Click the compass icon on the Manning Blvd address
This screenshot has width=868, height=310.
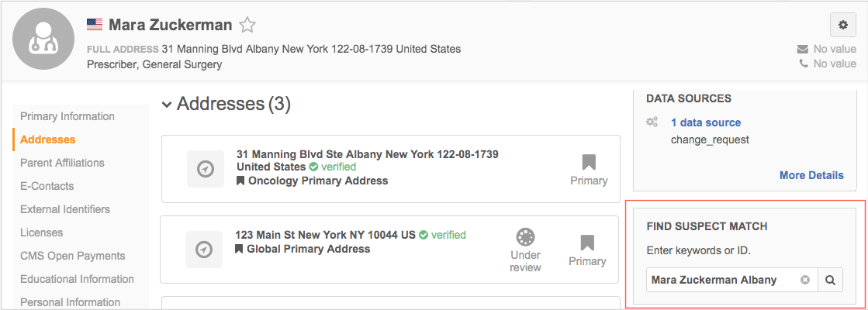[206, 168]
